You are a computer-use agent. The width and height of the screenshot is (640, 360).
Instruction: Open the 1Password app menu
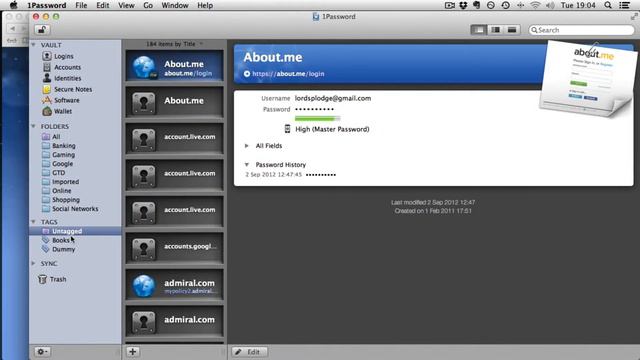pos(47,5)
